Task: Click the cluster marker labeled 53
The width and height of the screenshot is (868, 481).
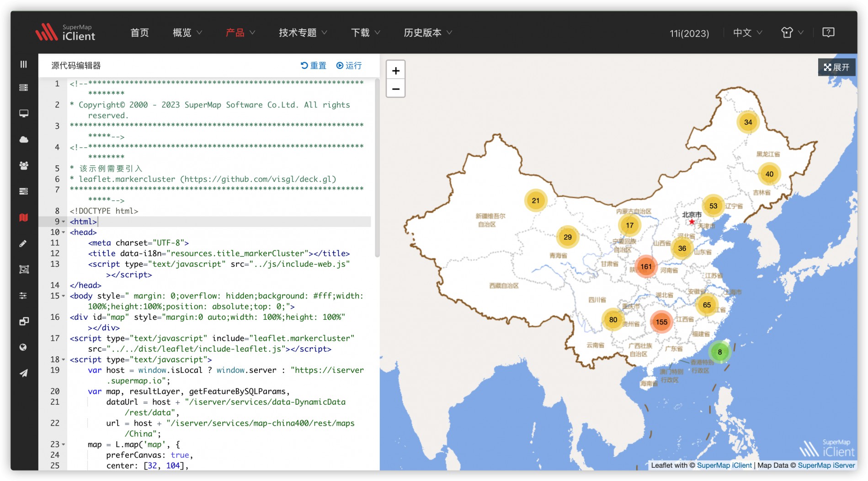Action: pos(713,206)
